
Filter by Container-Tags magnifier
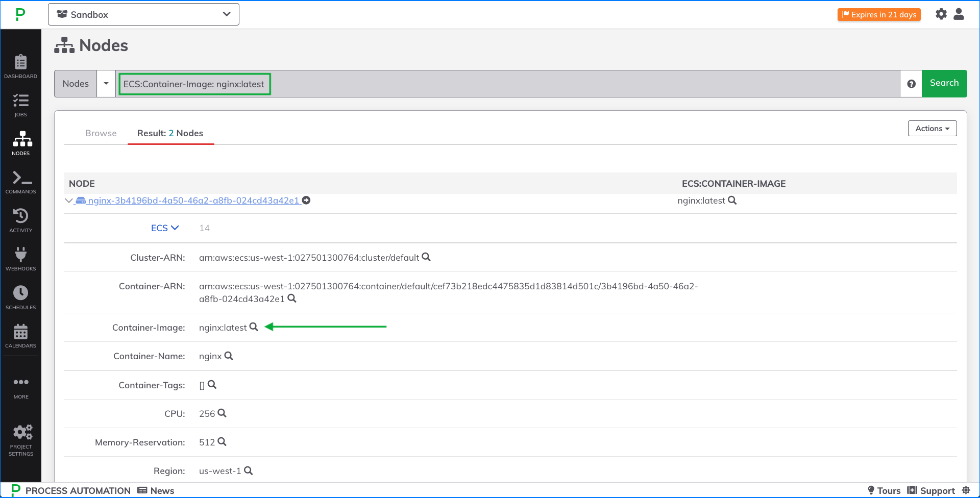coord(212,385)
